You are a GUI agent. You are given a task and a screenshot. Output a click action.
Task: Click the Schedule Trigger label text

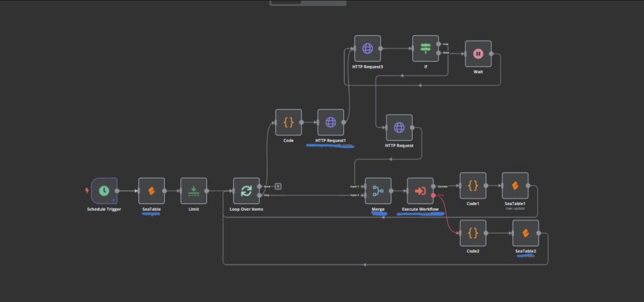point(104,209)
